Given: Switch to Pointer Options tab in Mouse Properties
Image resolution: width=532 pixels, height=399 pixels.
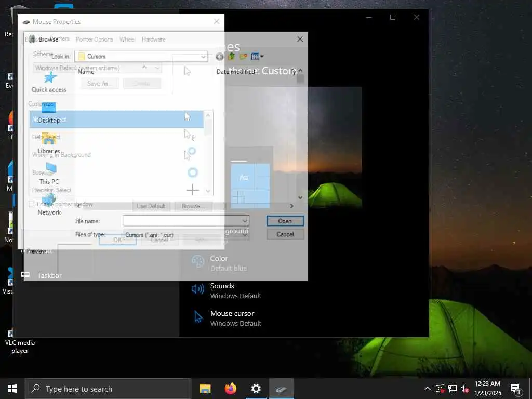Looking at the screenshot, I should pyautogui.click(x=95, y=39).
